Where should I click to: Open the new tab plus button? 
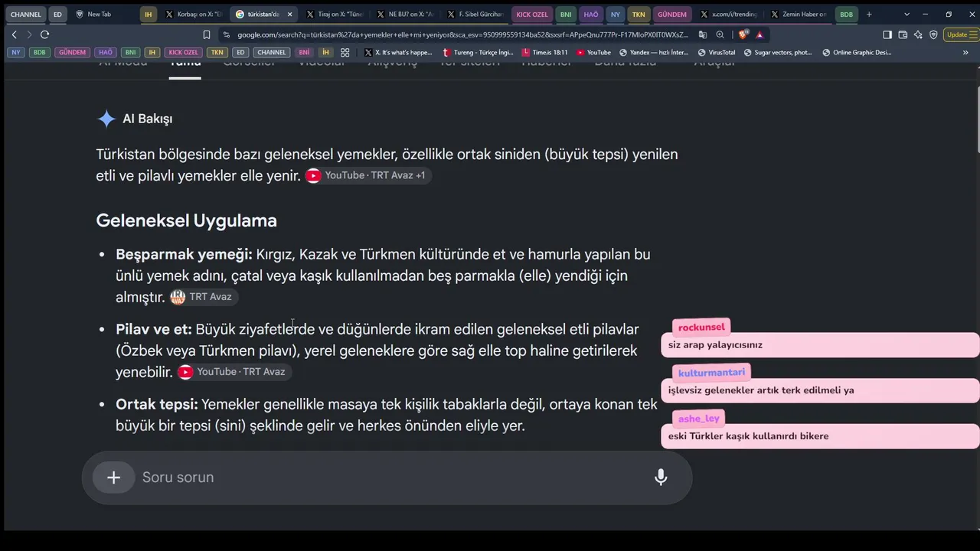(869, 15)
